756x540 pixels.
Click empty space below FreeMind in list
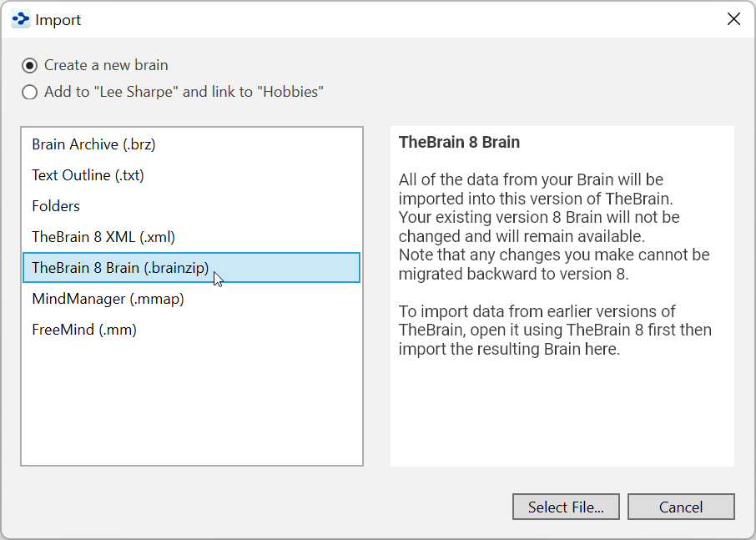[x=192, y=401]
